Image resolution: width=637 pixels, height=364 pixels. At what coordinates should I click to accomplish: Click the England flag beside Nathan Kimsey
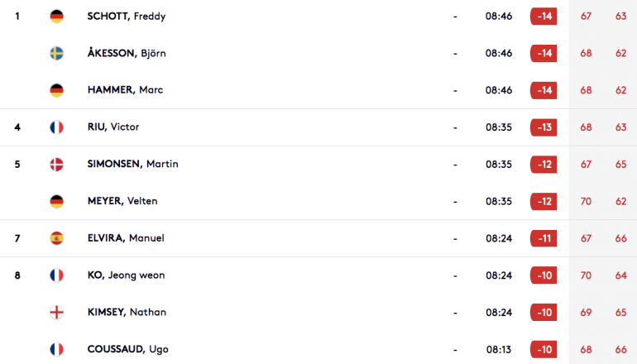point(56,313)
